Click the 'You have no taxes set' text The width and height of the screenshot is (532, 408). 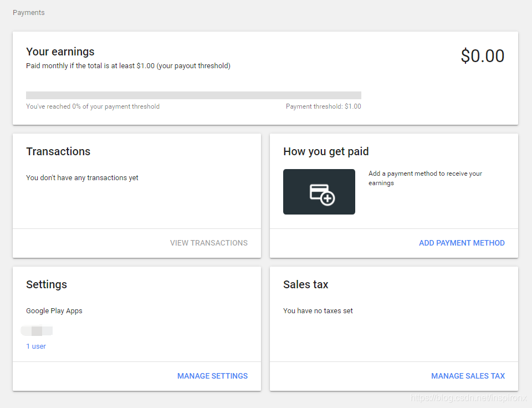(x=318, y=311)
